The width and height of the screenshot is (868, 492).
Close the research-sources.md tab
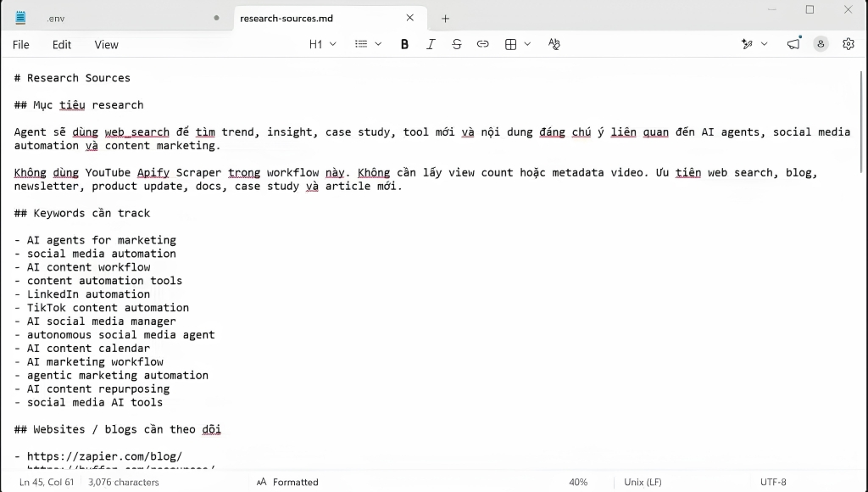click(x=409, y=18)
